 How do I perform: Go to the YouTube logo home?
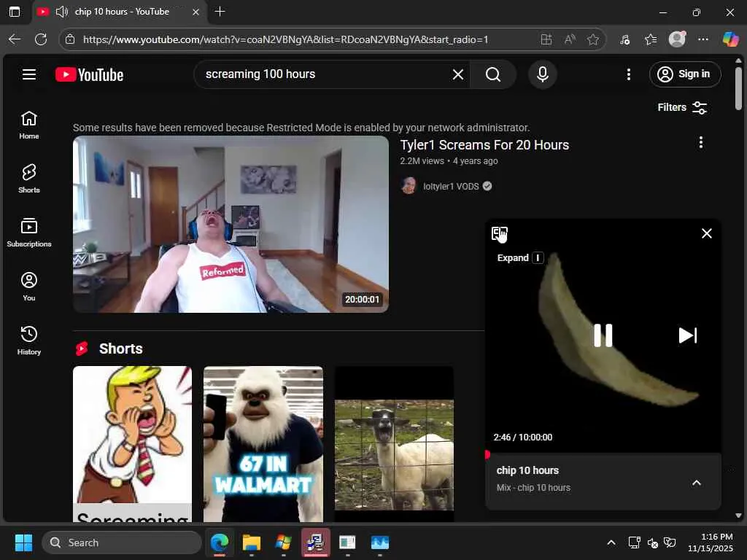click(x=89, y=75)
